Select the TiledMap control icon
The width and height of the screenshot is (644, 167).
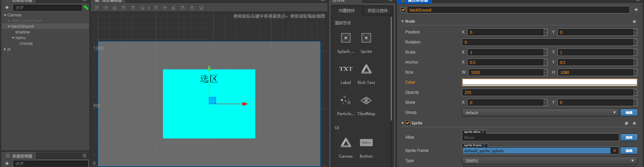point(366,100)
